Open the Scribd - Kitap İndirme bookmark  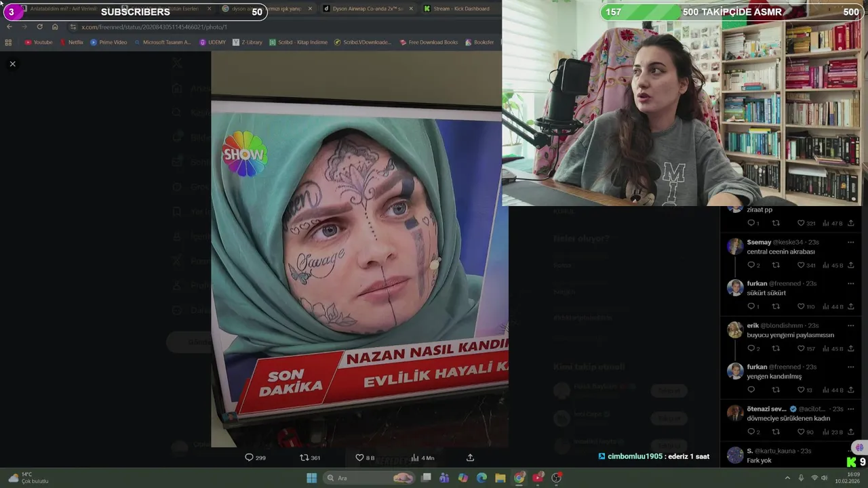(x=298, y=42)
